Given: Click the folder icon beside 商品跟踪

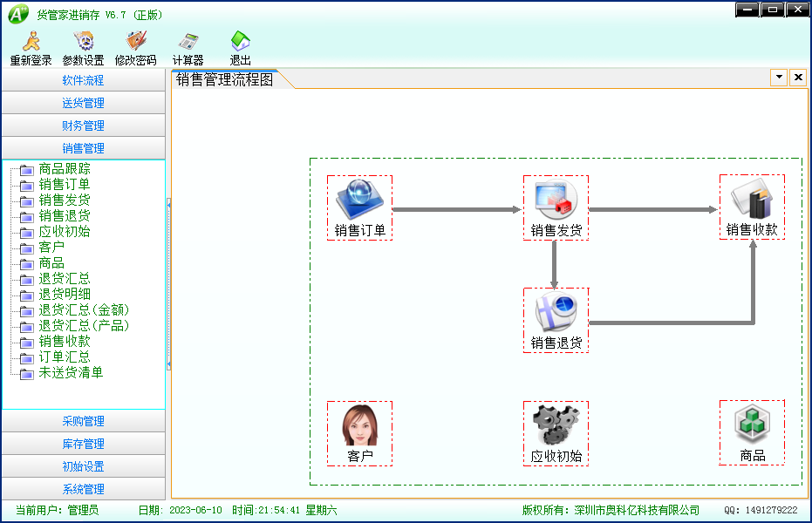Looking at the screenshot, I should pos(26,170).
